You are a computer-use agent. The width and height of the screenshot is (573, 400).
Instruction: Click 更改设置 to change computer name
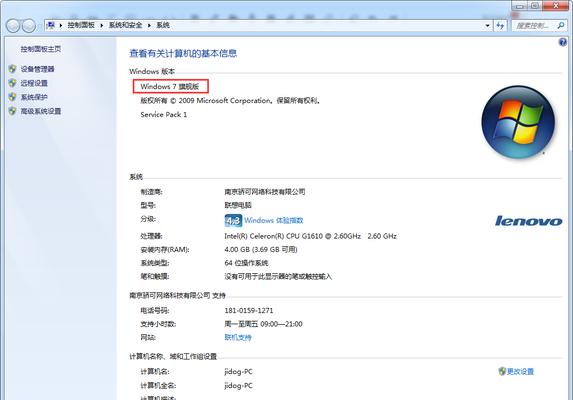tap(520, 372)
